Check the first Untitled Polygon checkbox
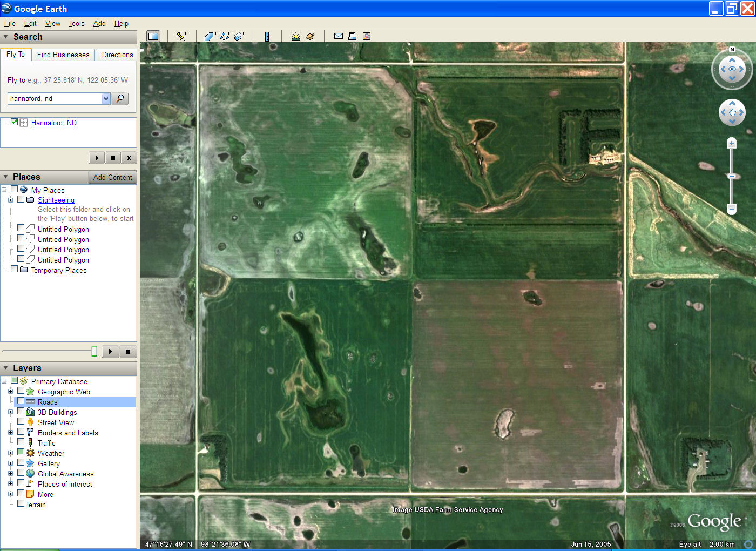The width and height of the screenshot is (756, 551). (21, 228)
